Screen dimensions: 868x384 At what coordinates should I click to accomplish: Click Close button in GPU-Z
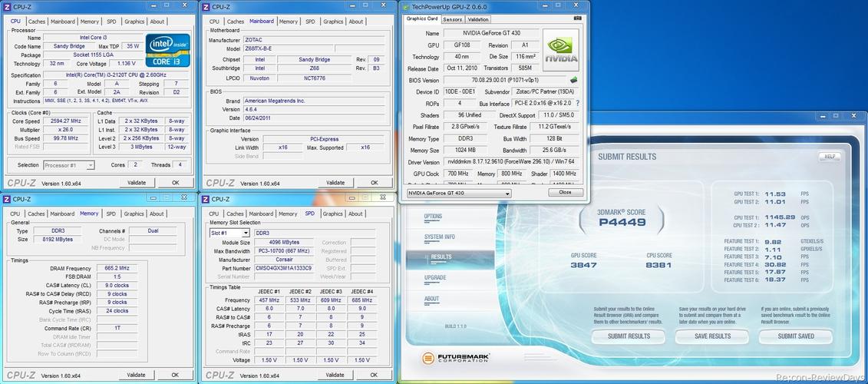click(565, 192)
